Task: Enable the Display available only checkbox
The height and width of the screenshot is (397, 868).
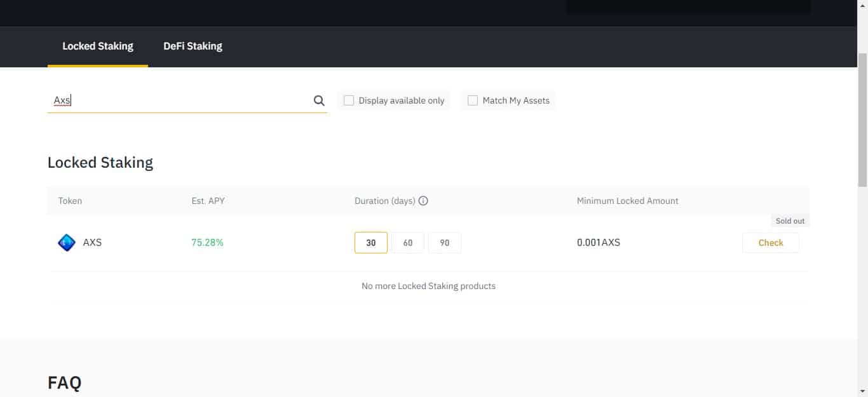Action: 348,100
